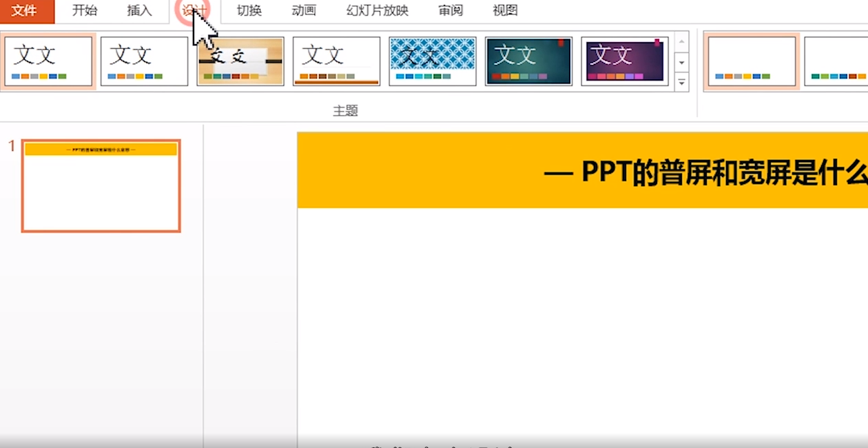Switch to the 插入 ribbon tab

(139, 11)
